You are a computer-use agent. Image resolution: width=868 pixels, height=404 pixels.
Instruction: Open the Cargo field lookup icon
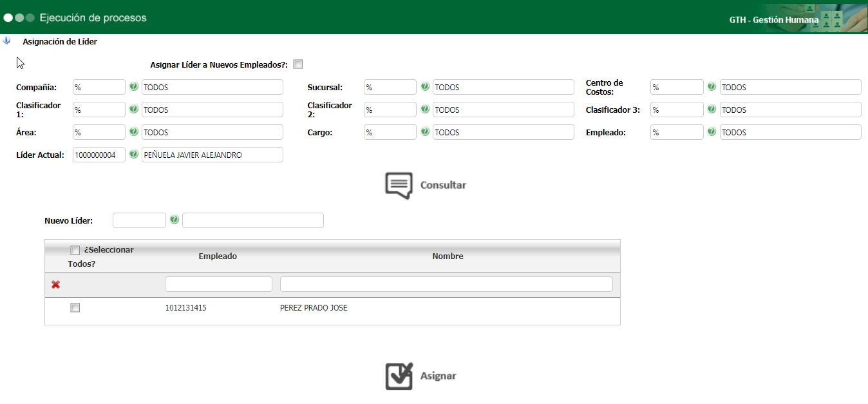425,132
